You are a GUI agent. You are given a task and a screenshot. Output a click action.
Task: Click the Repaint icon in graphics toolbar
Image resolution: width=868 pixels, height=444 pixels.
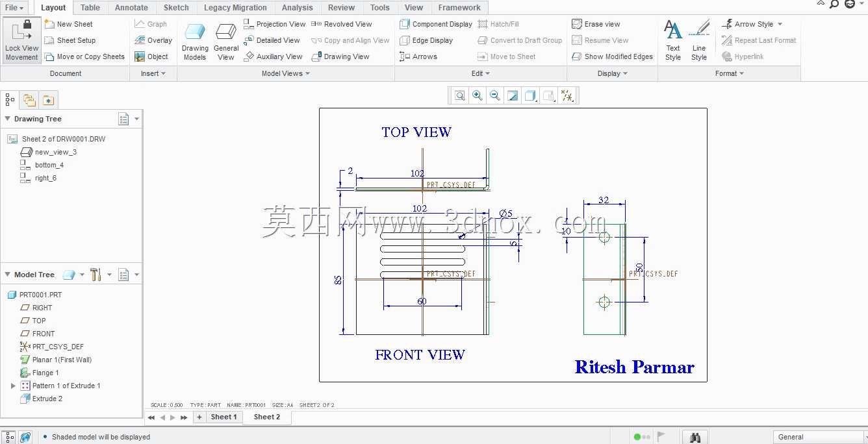(x=513, y=96)
